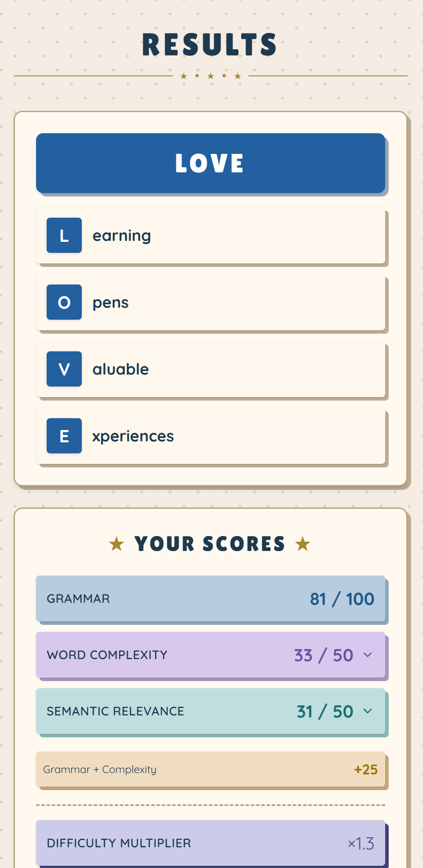Select the Grammar score row

click(x=211, y=598)
